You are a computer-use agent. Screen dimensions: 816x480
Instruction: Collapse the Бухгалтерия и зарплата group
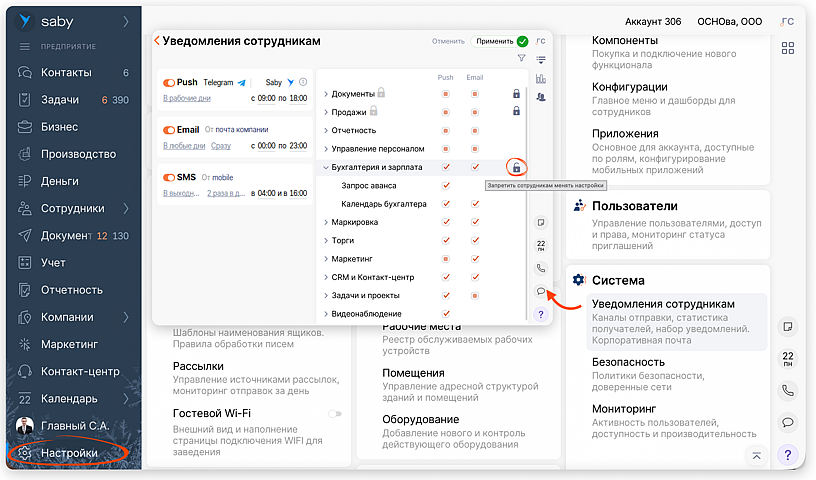point(326,167)
